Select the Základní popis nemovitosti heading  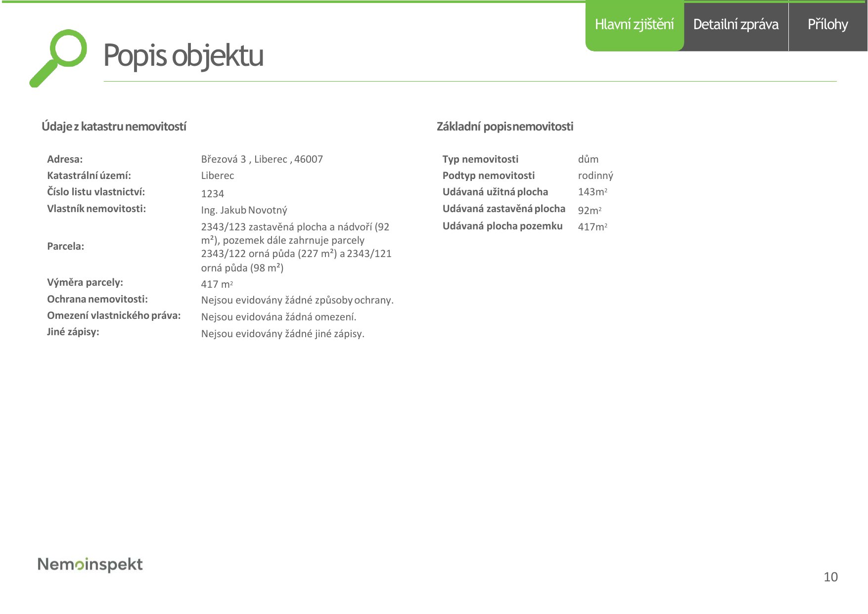click(x=505, y=127)
